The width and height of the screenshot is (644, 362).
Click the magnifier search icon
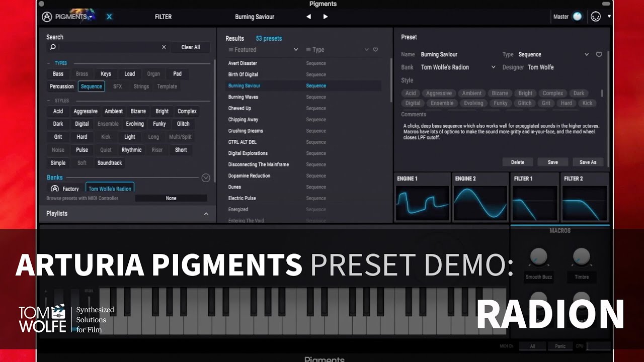53,47
